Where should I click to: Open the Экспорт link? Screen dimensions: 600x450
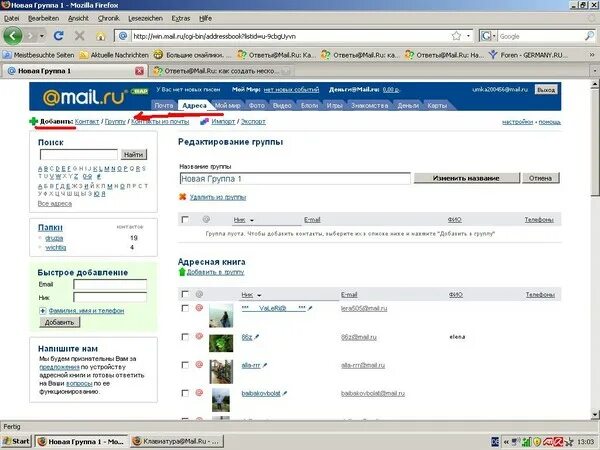pyautogui.click(x=253, y=122)
